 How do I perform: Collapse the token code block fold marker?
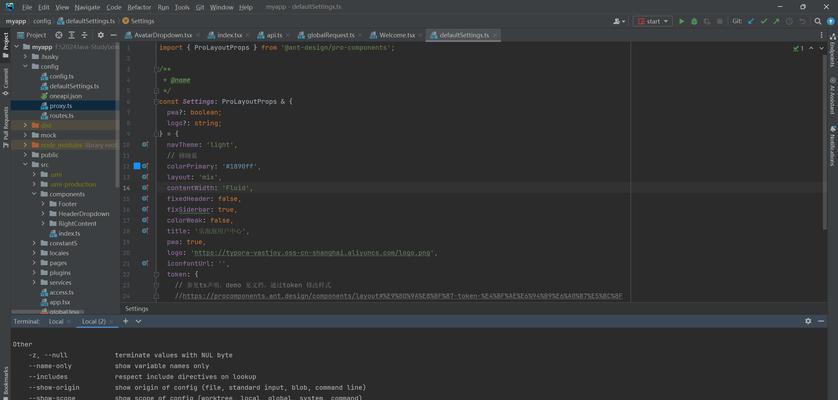(157, 274)
